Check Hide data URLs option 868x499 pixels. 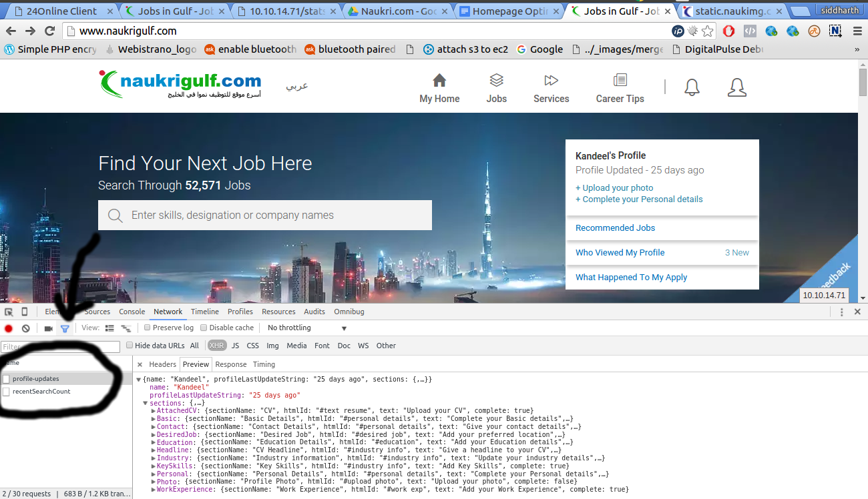(130, 346)
